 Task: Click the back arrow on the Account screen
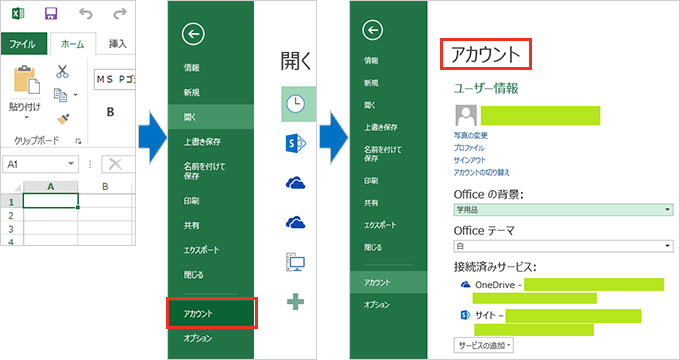click(x=372, y=30)
